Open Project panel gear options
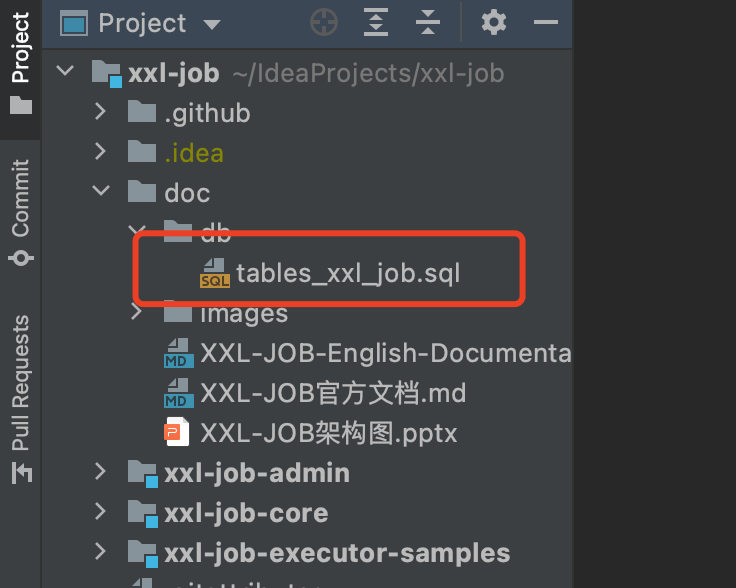The image size is (736, 588). [x=494, y=22]
